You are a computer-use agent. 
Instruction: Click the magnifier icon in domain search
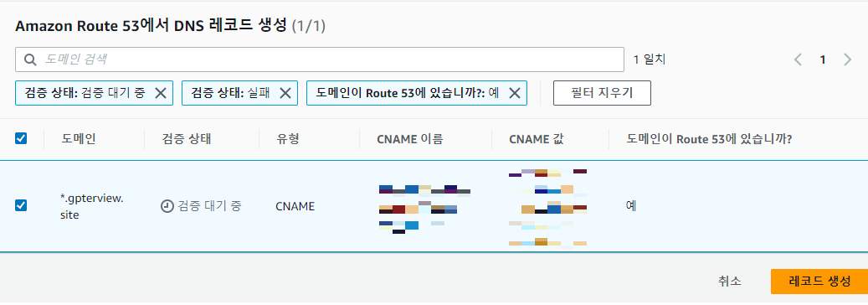point(30,59)
